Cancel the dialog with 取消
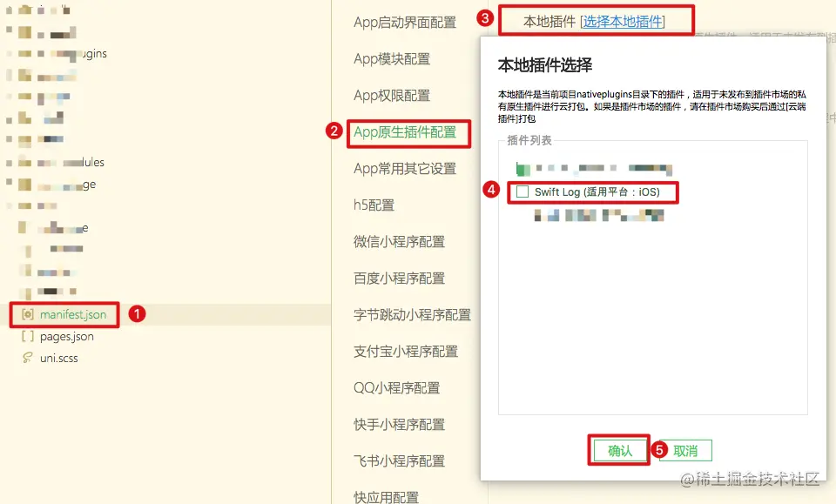This screenshot has height=504, width=836. (x=685, y=451)
